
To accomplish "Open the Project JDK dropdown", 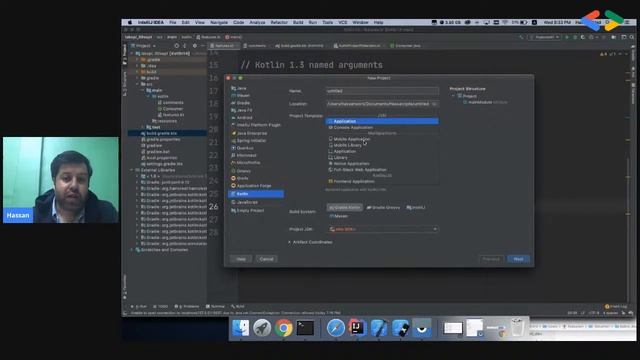I will (x=383, y=229).
